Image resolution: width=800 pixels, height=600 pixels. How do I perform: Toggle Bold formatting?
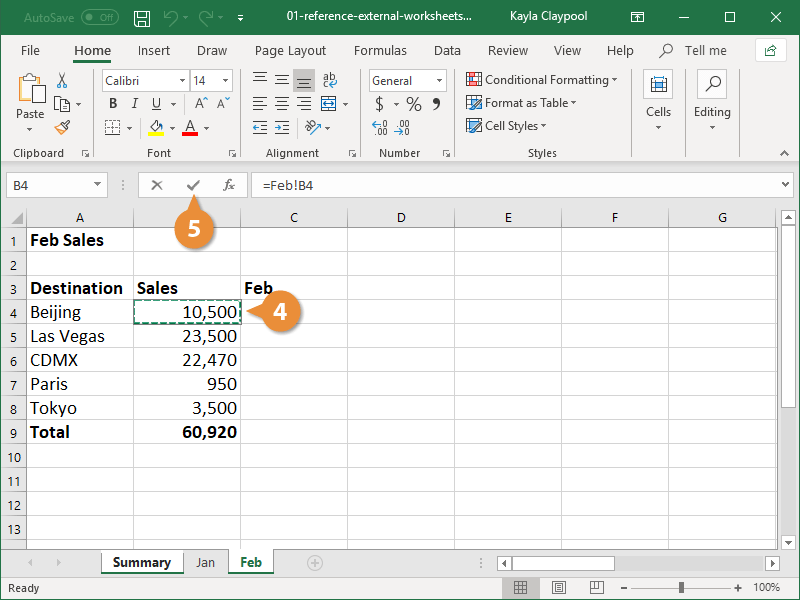coord(113,104)
